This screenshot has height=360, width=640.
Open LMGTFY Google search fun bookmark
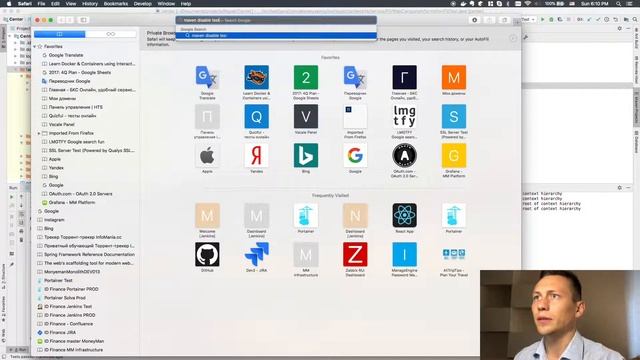click(x=76, y=142)
